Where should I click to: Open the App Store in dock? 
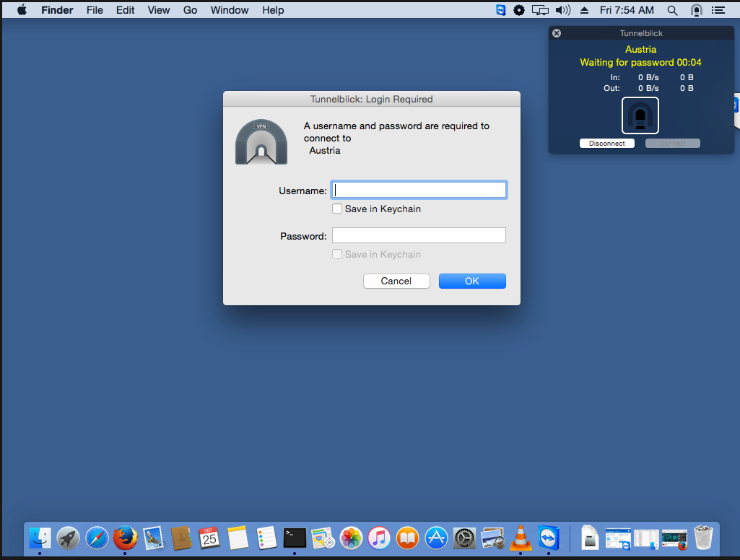[436, 538]
